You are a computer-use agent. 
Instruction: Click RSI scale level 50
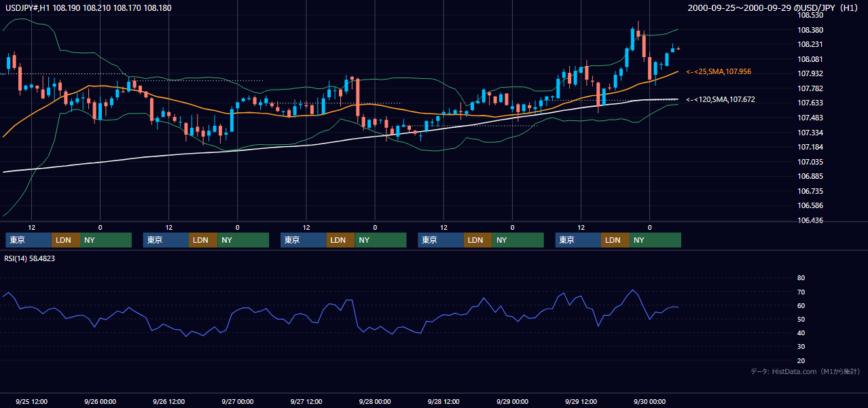click(801, 319)
